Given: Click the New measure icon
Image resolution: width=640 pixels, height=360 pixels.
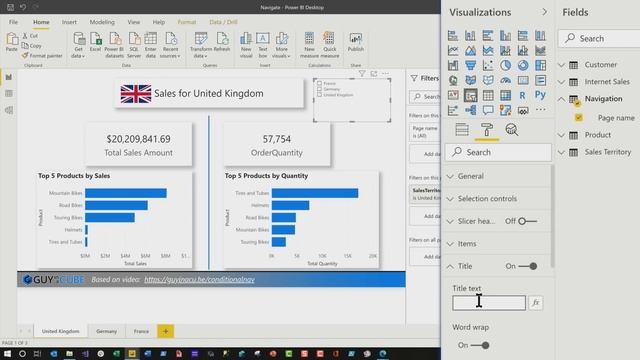Looking at the screenshot, I should coord(309,45).
